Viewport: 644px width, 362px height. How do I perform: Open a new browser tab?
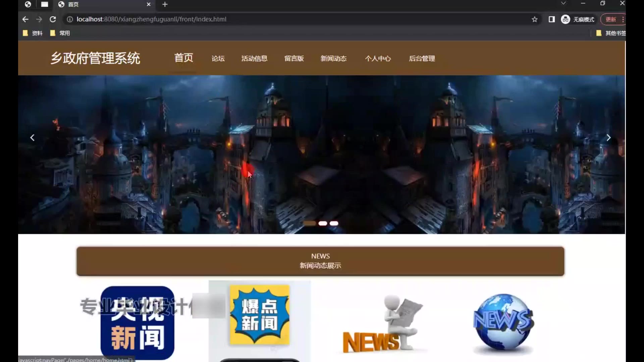[165, 4]
